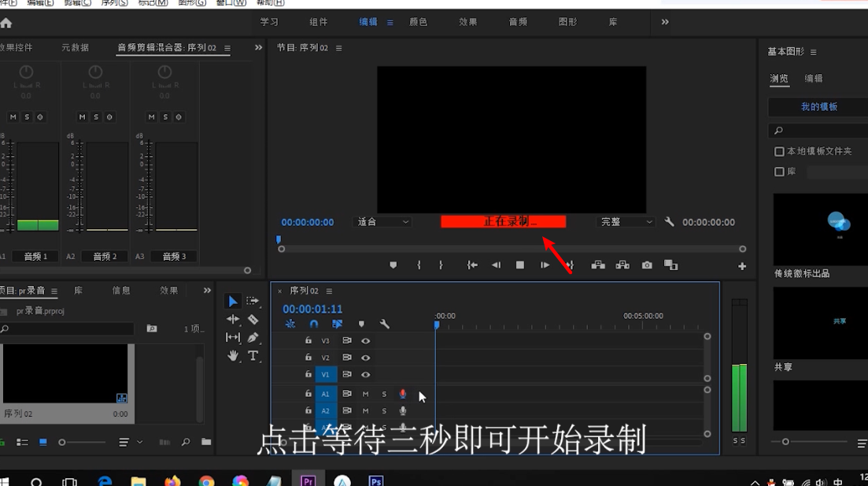Select the Pen tool
The image size is (868, 486).
(x=253, y=337)
